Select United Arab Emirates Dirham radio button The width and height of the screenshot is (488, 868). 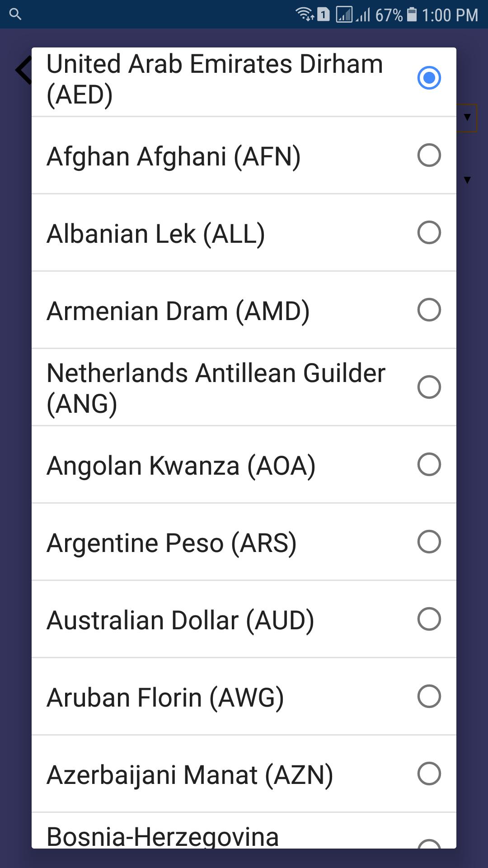coord(429,78)
